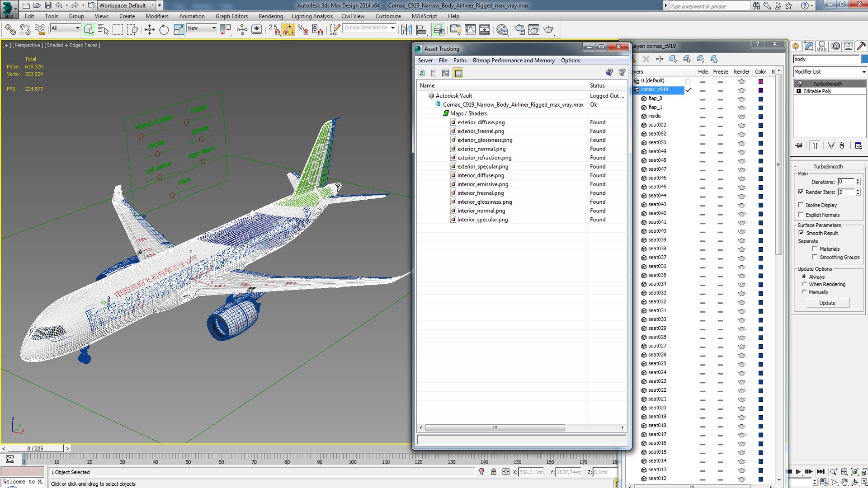Open the Curve Editor icon
Screen dimensions: 868x488
[x=470, y=30]
